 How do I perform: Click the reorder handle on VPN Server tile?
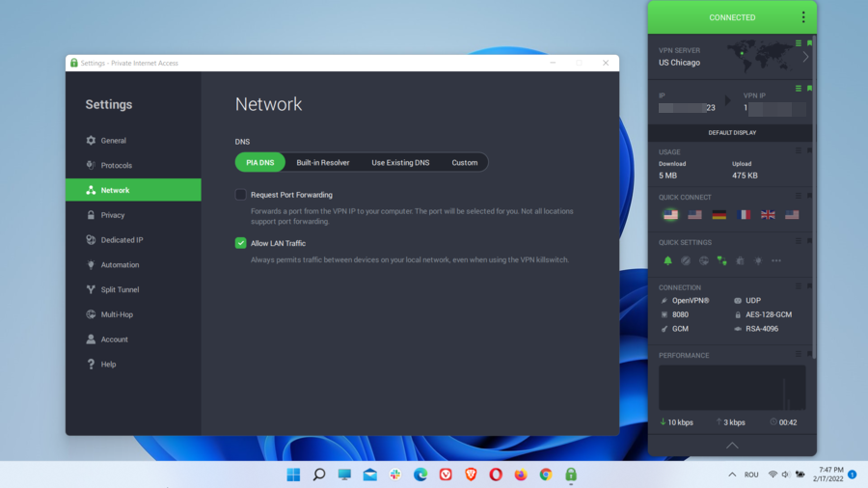799,43
